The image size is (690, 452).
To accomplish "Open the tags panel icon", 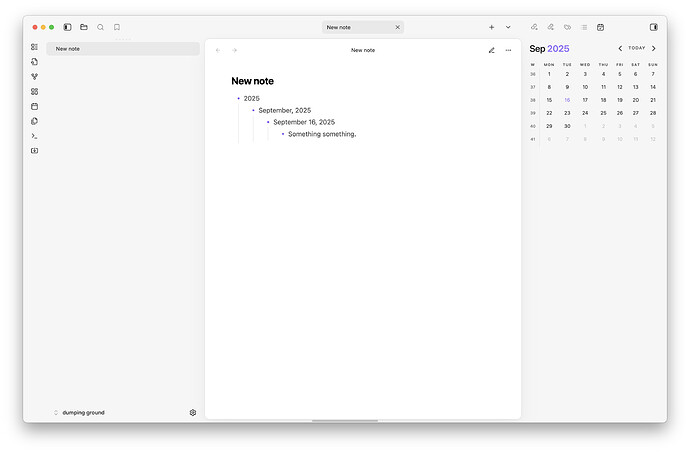I will tap(567, 27).
